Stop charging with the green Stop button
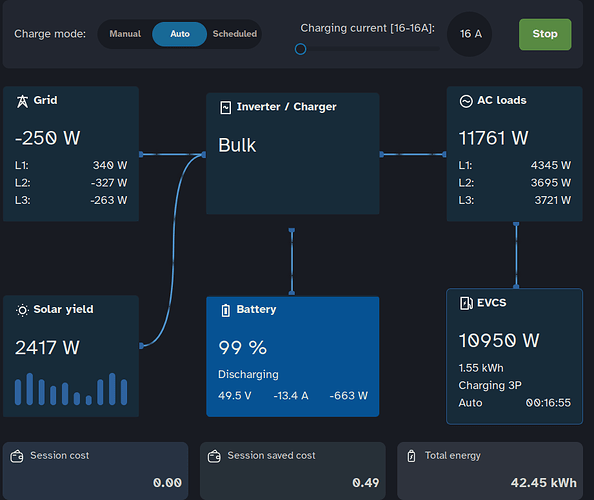594x500 pixels. (545, 34)
